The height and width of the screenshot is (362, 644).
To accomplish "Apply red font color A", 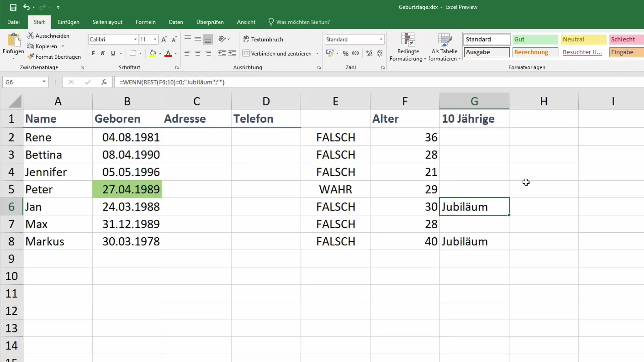I will click(x=168, y=53).
